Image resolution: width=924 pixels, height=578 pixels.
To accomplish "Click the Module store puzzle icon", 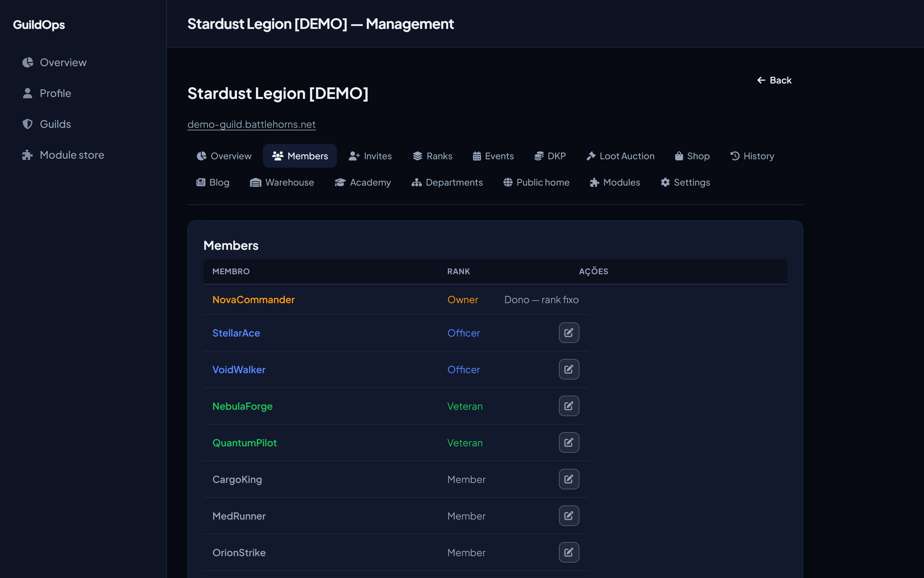I will 28,155.
